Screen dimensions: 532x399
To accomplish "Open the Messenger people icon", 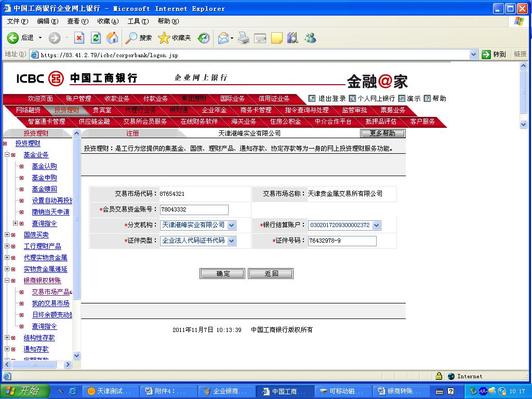I will 310,37.
